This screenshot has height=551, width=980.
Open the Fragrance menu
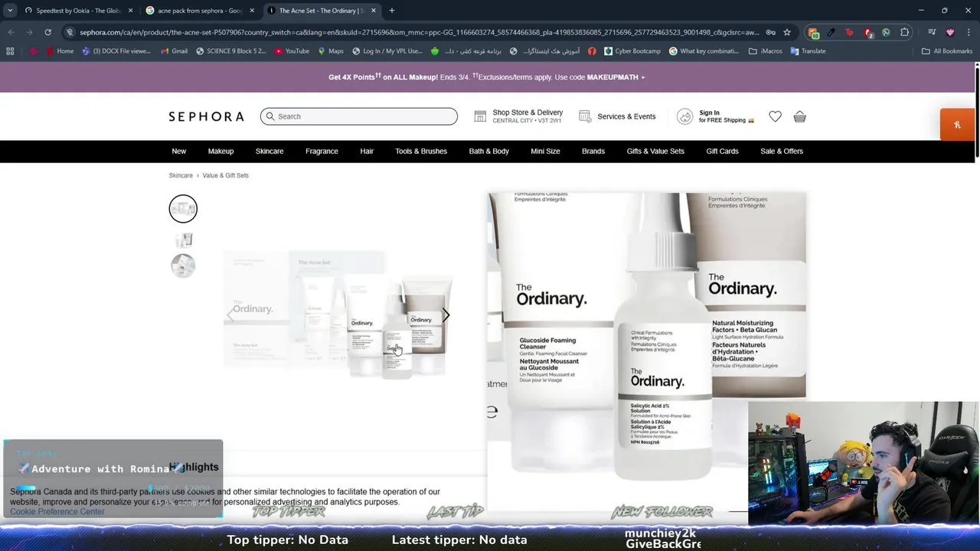coord(322,152)
